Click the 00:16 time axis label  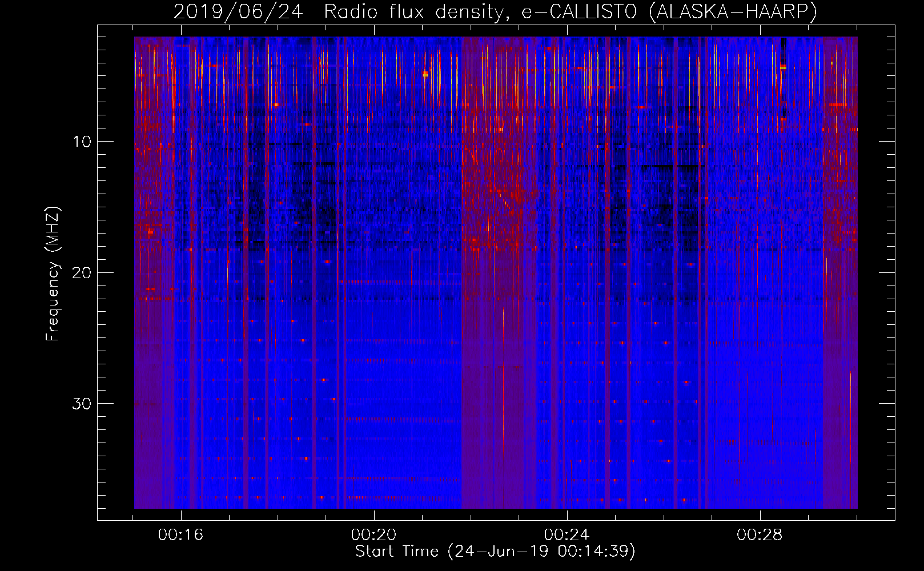point(180,535)
